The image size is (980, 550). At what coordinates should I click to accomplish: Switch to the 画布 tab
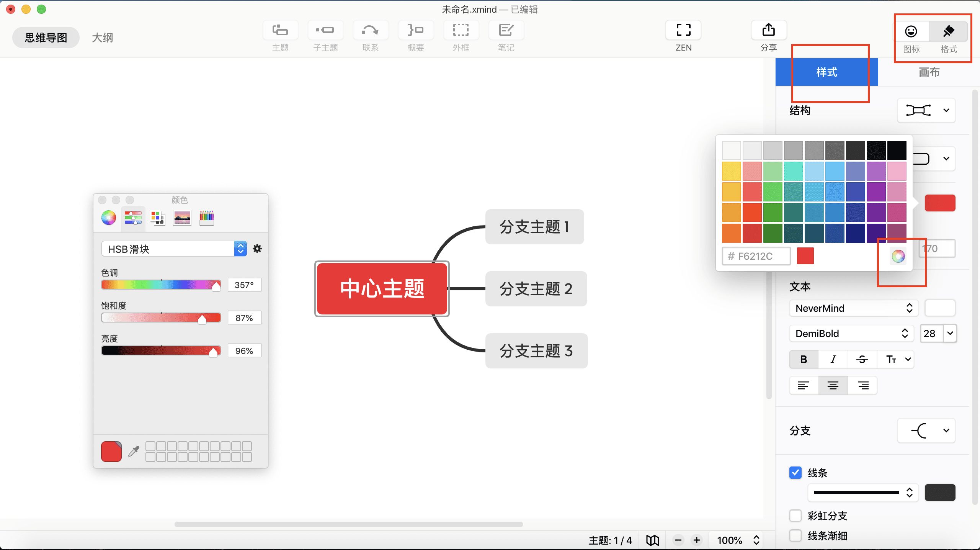(929, 72)
